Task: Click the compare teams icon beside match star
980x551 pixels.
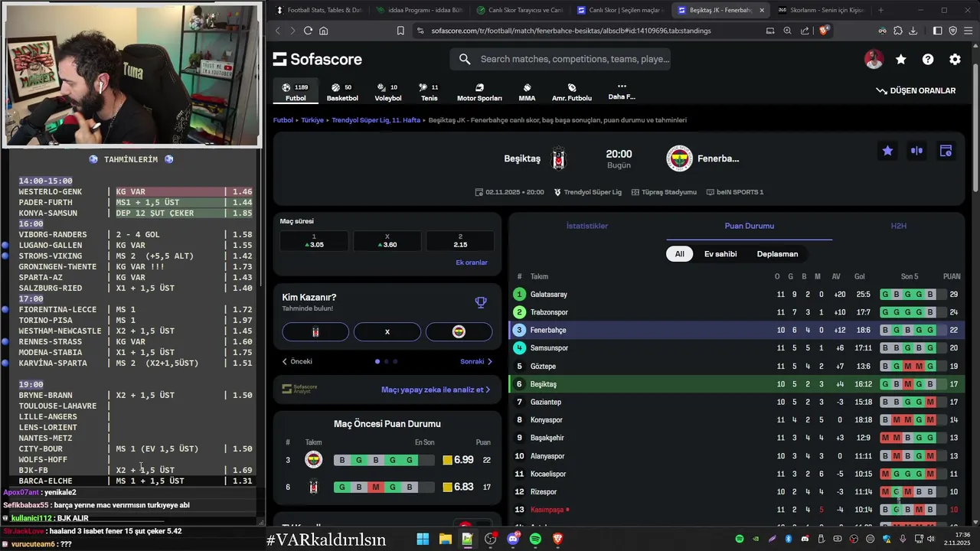Action: click(x=916, y=151)
